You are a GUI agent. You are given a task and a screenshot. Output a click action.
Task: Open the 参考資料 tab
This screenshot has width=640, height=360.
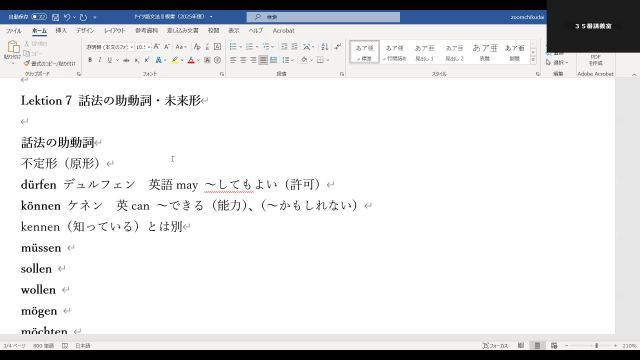point(147,31)
